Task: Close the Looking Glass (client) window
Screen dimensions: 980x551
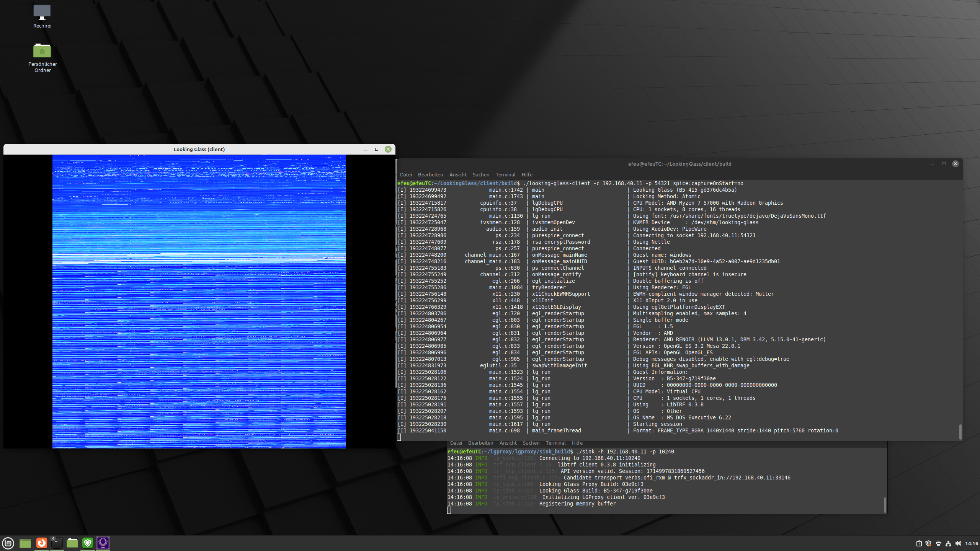Action: click(x=388, y=149)
